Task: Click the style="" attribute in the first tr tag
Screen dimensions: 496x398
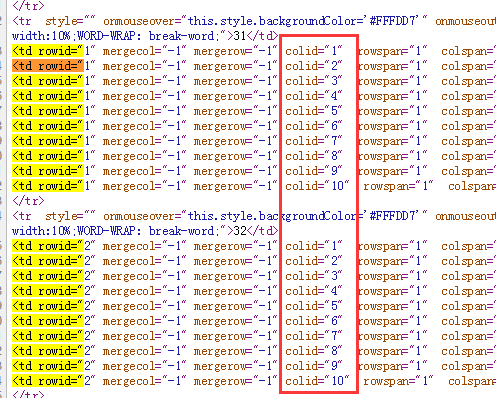Action: (x=70, y=21)
